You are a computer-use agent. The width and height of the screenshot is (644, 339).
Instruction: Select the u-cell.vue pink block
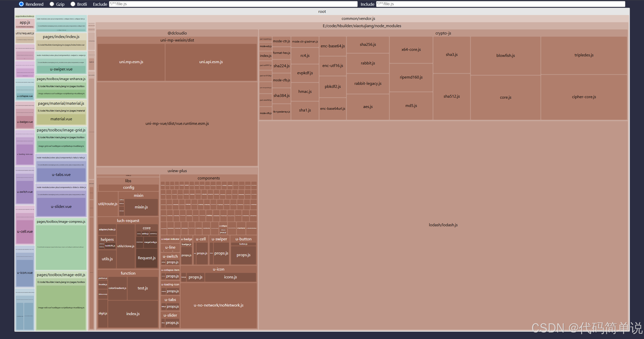25,232
